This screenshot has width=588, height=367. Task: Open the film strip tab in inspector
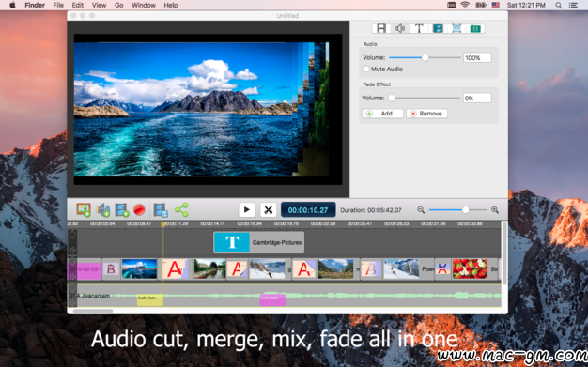pos(381,28)
